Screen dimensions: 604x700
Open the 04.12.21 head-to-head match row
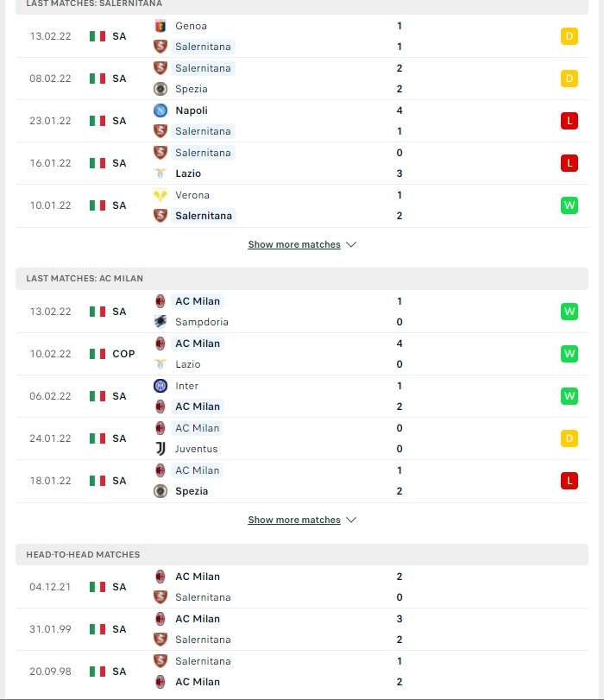[x=302, y=587]
